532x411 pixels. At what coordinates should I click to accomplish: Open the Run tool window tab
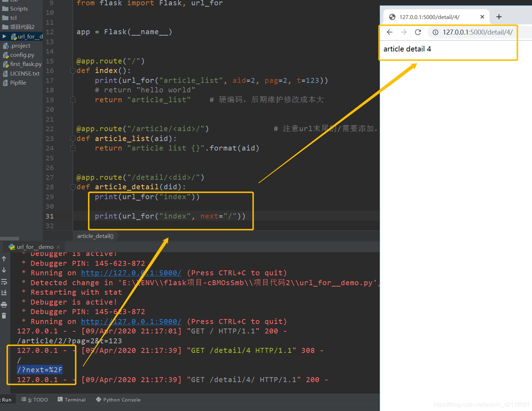click(x=6, y=400)
